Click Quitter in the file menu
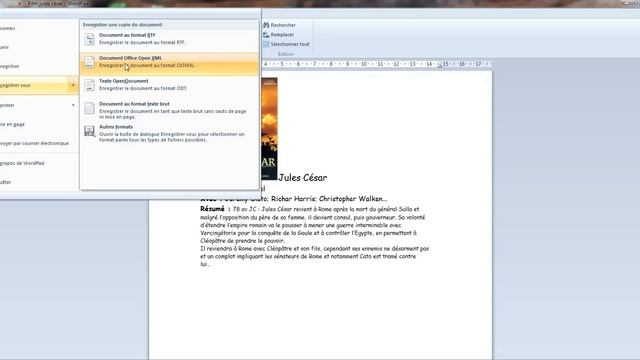The image size is (640, 360). pyautogui.click(x=39, y=182)
